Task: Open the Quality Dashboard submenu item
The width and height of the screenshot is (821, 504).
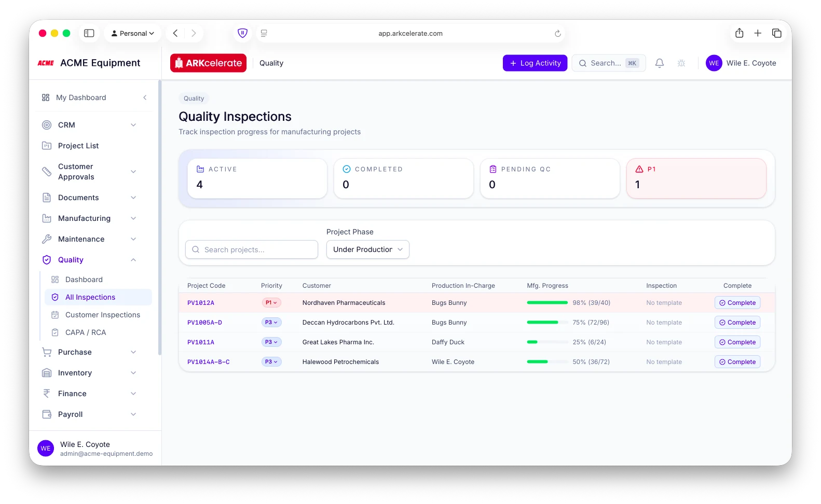Action: pyautogui.click(x=99, y=279)
